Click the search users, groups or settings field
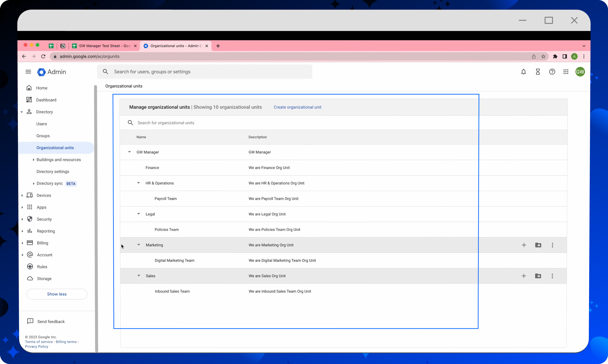Viewport: 608px width, 364px height. point(205,72)
